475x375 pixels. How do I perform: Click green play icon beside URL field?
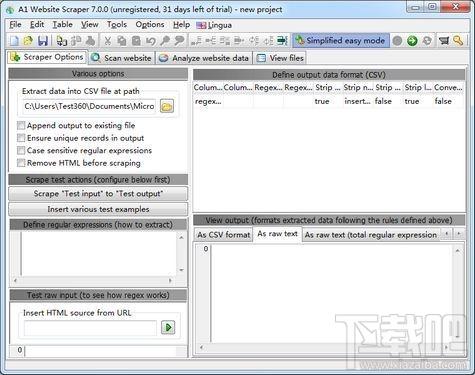[x=168, y=327]
